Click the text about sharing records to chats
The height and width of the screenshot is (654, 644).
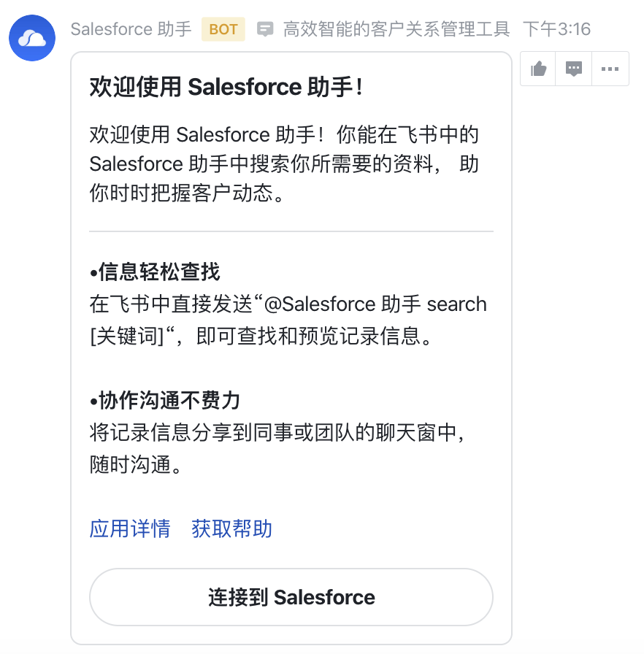coord(277,448)
